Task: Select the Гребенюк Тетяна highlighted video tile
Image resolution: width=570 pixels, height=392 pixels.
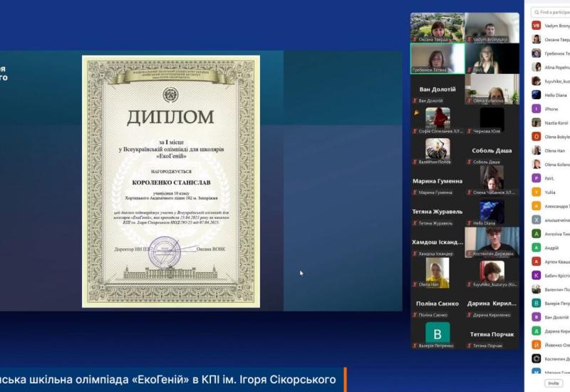Action: coord(437,58)
